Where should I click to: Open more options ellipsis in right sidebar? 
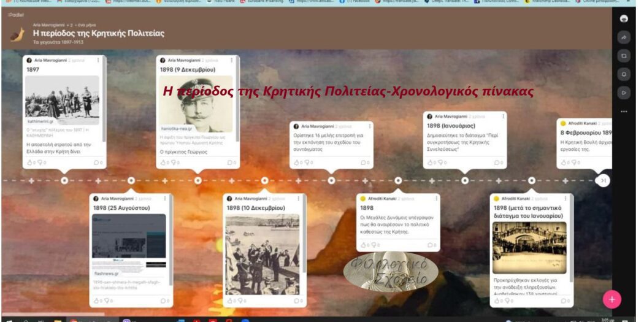click(x=624, y=112)
